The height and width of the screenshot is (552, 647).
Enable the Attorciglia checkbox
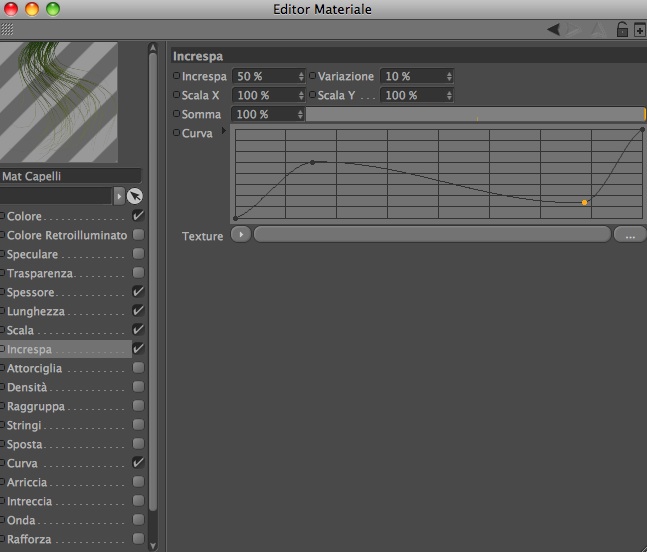point(138,367)
